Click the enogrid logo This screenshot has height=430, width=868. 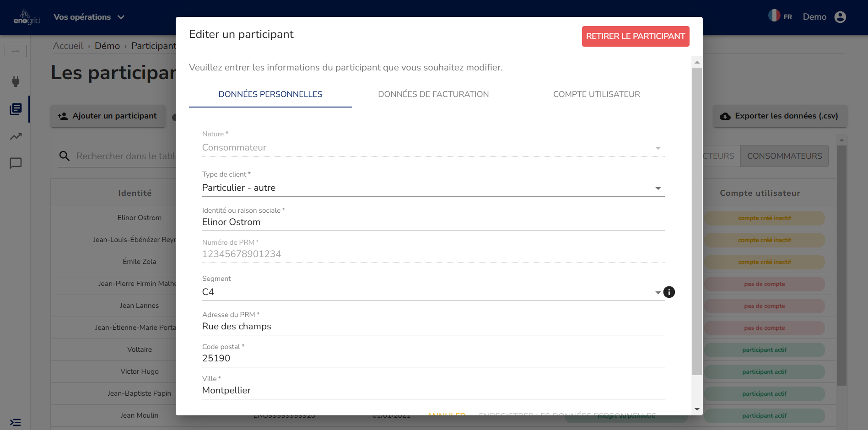point(27,17)
